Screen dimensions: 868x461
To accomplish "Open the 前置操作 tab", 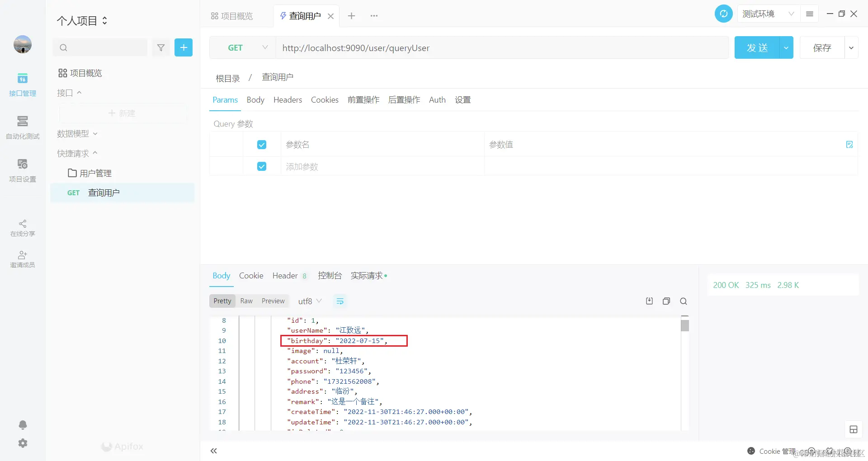I will 363,100.
